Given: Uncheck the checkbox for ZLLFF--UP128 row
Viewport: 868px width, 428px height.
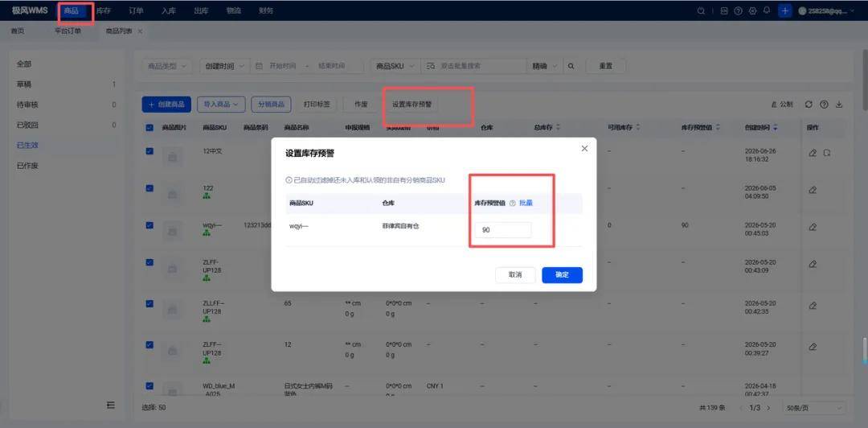Looking at the screenshot, I should (x=149, y=303).
